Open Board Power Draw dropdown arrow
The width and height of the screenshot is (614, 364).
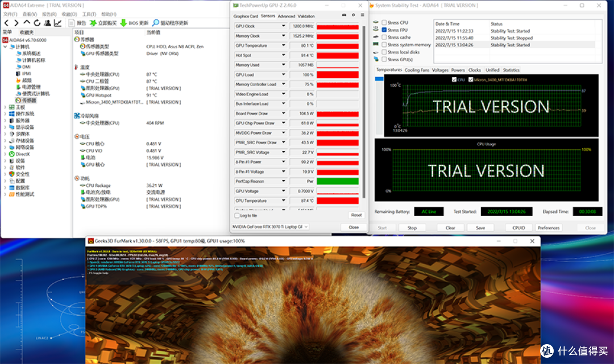point(284,114)
